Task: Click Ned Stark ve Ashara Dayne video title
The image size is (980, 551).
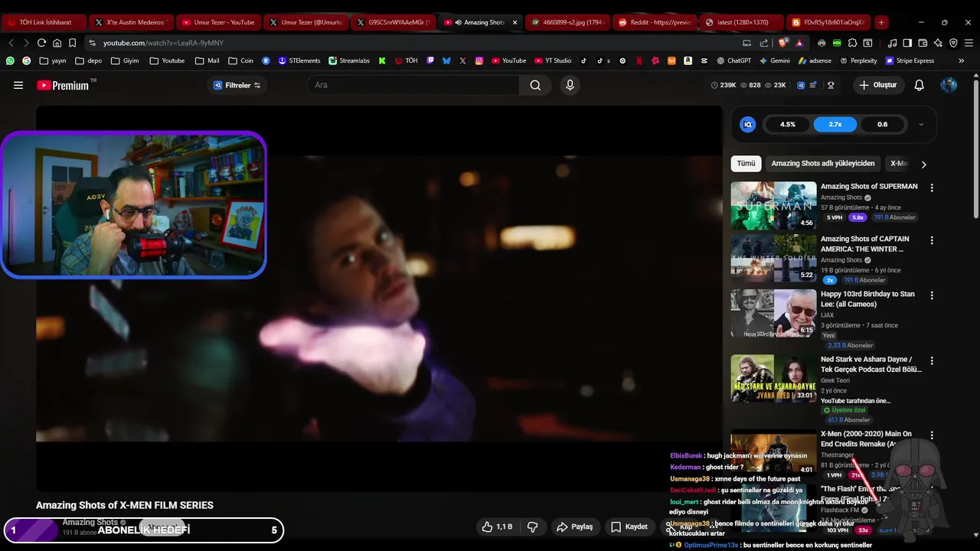Action: click(x=871, y=364)
